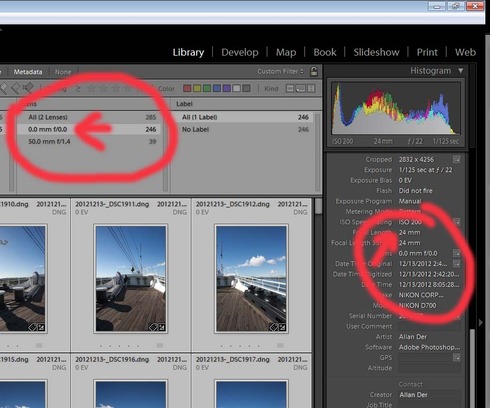The image size is (490, 408).
Task: Toggle green color label filter
Action: click(207, 88)
